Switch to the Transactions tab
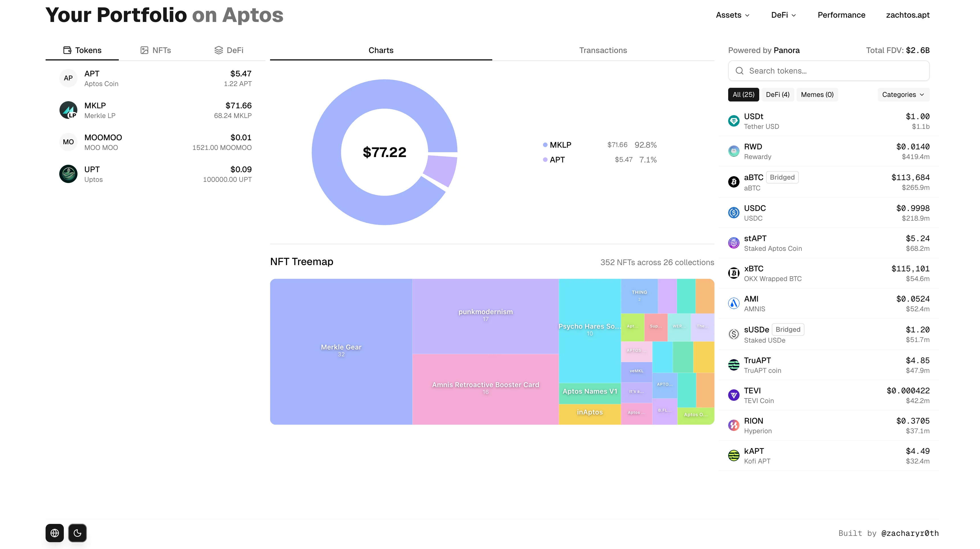 tap(603, 50)
